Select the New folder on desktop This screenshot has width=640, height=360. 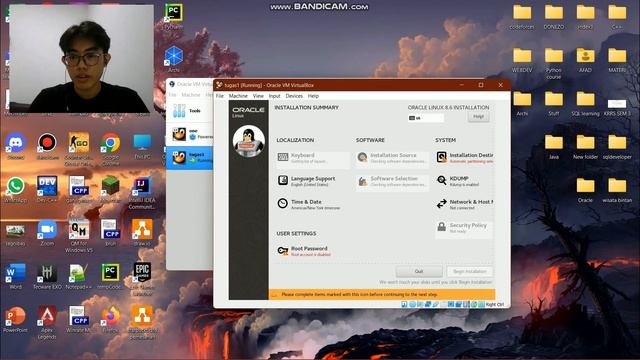click(x=585, y=147)
